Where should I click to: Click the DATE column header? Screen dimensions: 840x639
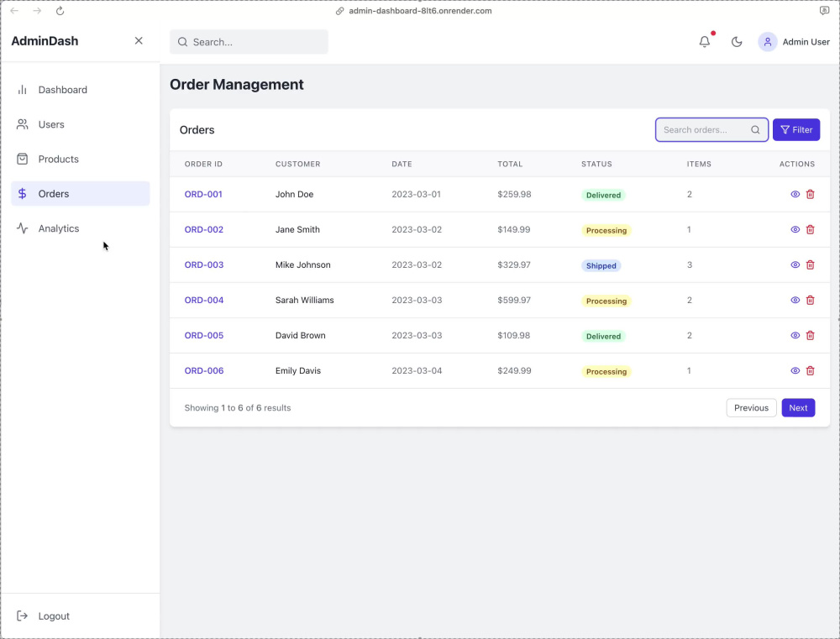coord(402,164)
